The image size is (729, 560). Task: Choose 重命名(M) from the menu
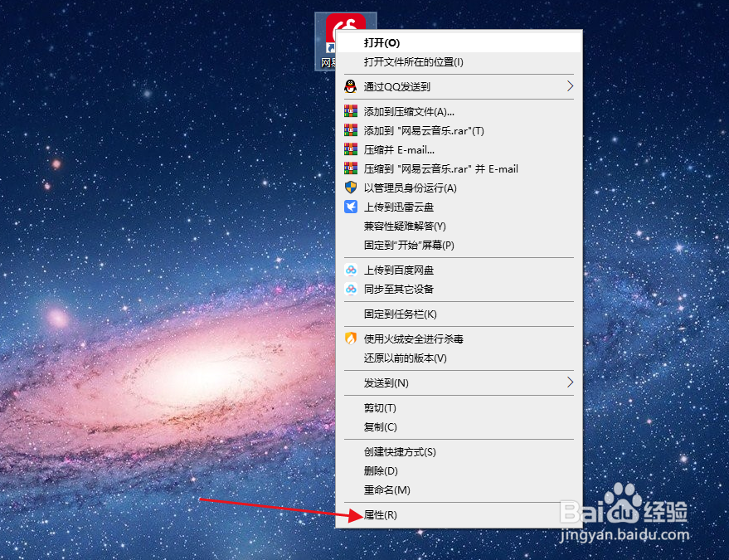click(x=459, y=489)
